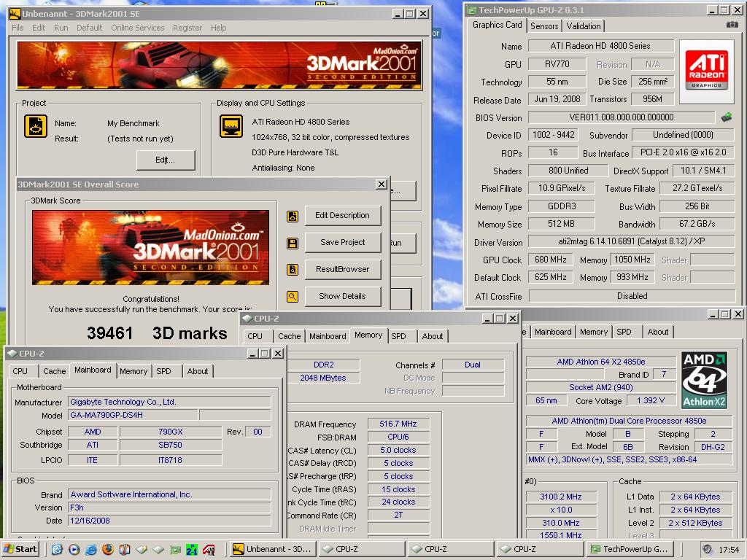
Task: Click the Show Details button
Action: tap(343, 296)
